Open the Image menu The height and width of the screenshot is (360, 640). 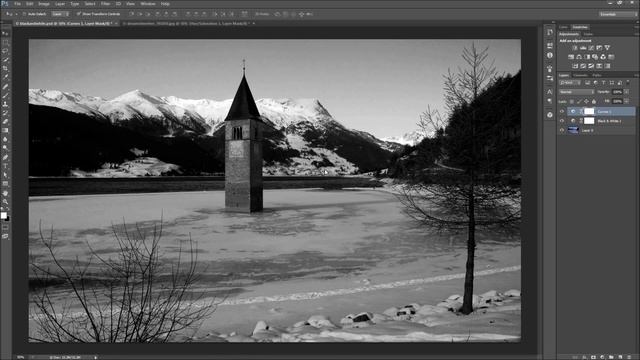44,4
